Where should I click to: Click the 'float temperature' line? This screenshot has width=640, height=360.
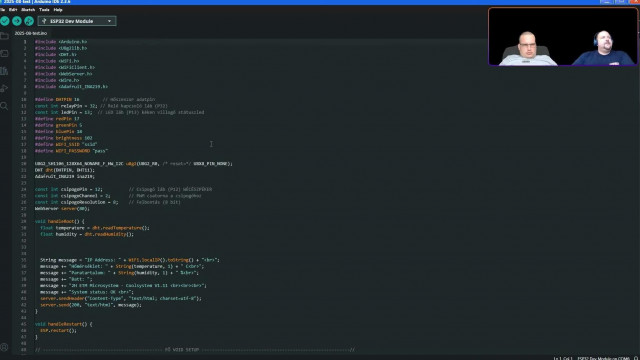click(x=95, y=228)
